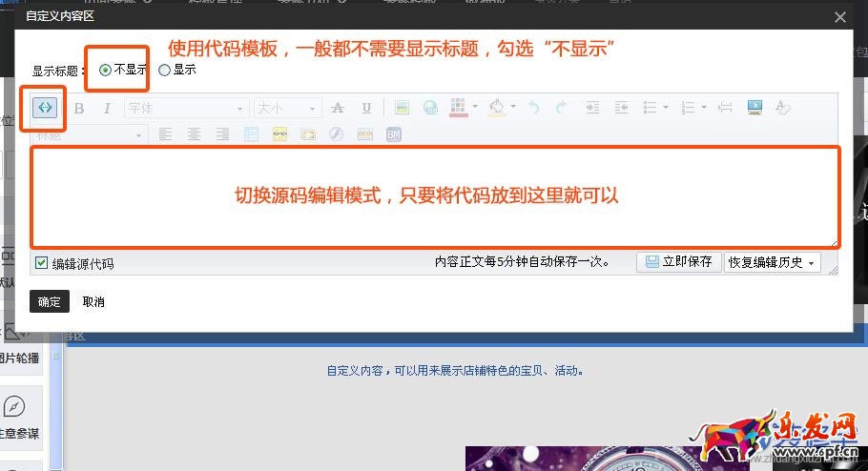Insert a bulleted list
Image resolution: width=868 pixels, height=471 pixels.
point(650,108)
